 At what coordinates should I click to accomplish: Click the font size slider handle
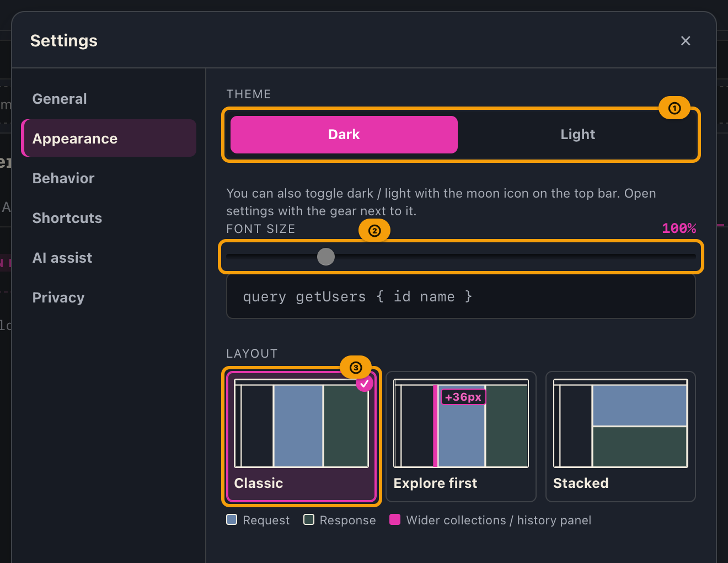point(326,257)
